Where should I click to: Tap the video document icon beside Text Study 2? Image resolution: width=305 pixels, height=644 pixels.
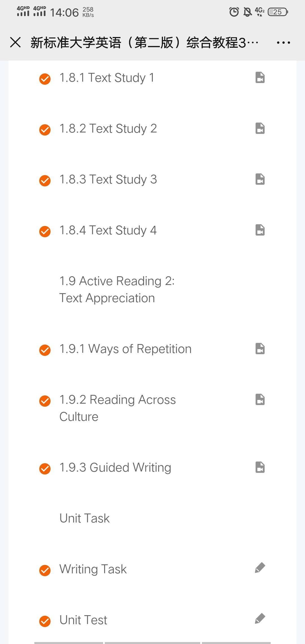pos(260,129)
